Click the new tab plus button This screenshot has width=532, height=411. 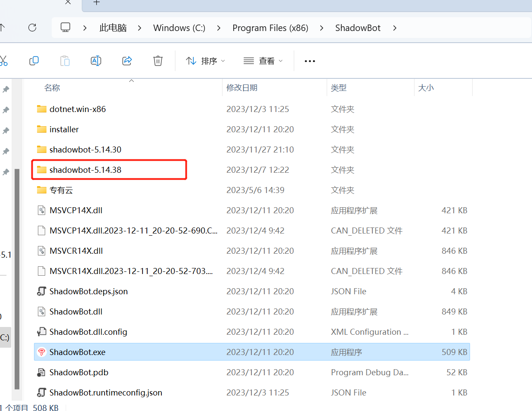click(x=96, y=3)
